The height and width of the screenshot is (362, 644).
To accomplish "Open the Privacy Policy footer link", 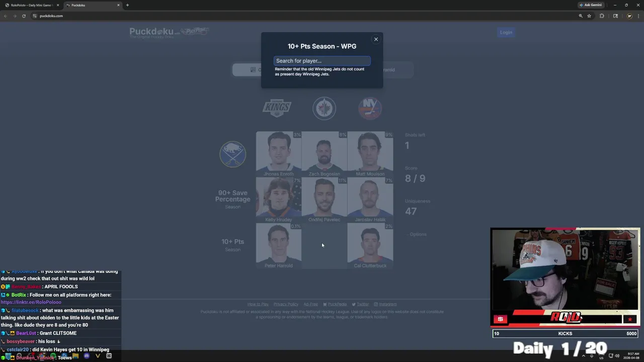I will click(286, 304).
